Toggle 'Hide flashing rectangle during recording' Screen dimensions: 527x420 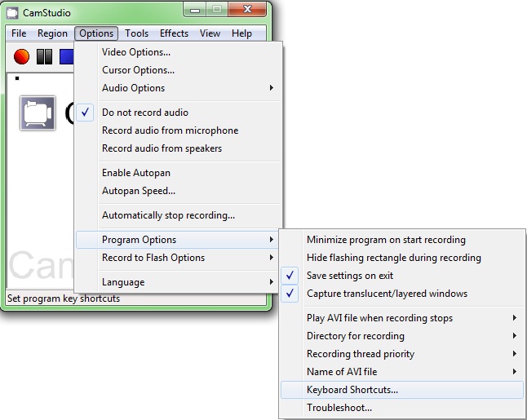(x=402, y=258)
